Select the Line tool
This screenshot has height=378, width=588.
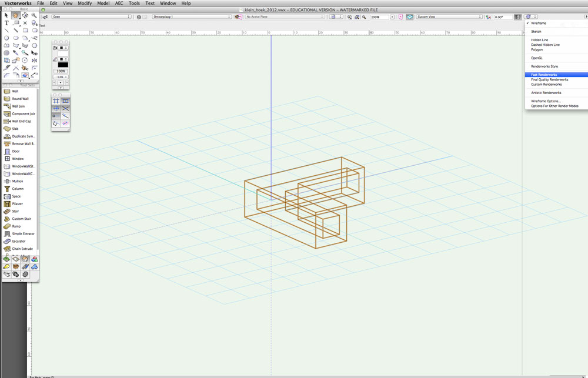click(6, 31)
